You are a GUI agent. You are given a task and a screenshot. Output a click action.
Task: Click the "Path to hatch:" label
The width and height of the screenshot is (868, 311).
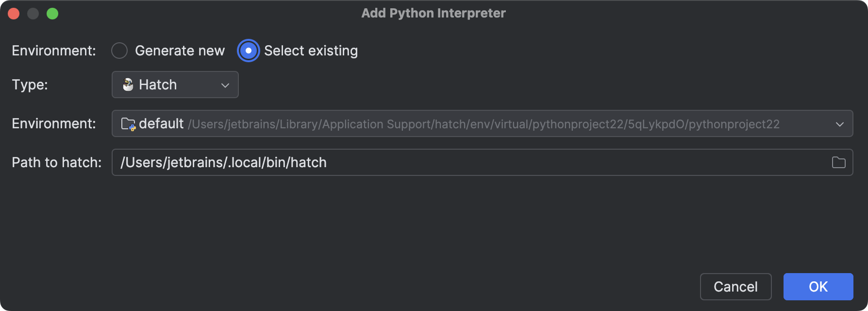pos(56,162)
